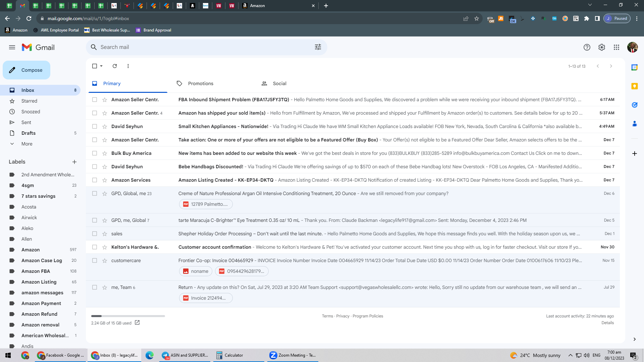644x362 pixels.
Task: Click the Chrome address bar URL
Action: tap(88, 18)
